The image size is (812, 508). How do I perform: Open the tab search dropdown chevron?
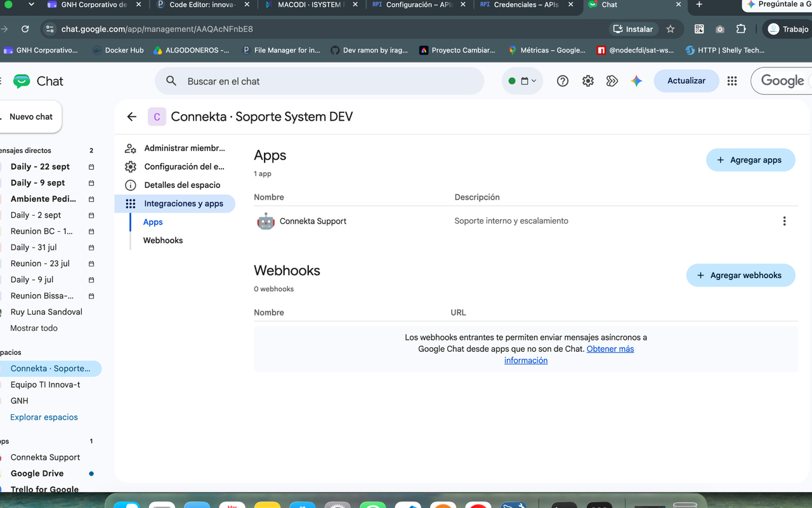(32, 4)
